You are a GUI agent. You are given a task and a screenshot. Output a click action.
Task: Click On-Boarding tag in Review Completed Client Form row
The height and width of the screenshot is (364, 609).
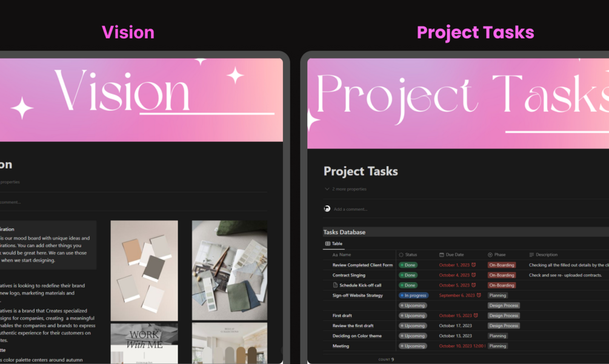[502, 265]
